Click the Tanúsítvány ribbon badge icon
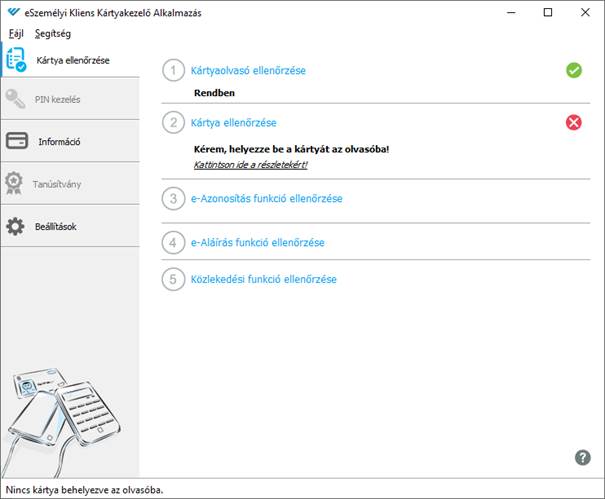Screen dimensions: 605x499 tap(14, 183)
